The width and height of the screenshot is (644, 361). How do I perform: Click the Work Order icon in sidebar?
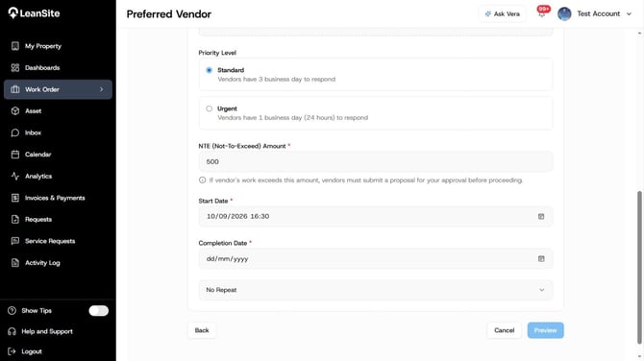(15, 89)
